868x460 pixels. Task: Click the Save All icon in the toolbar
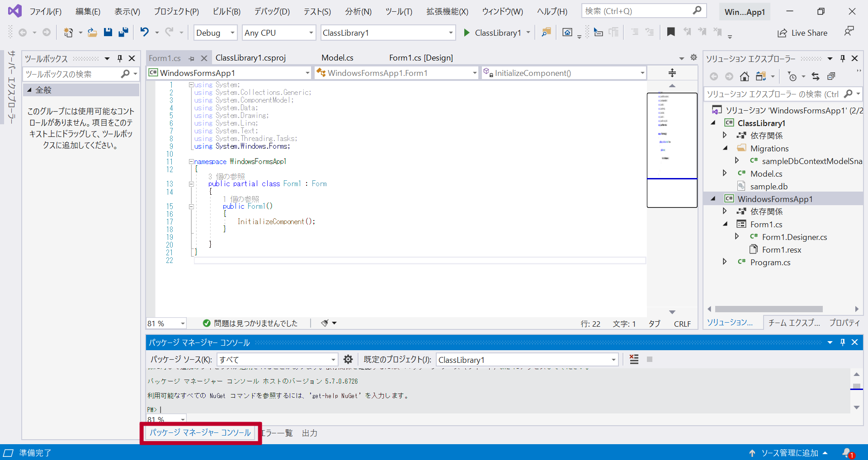(123, 32)
